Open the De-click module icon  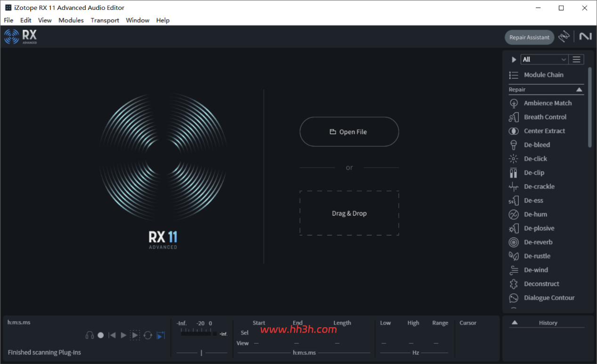tap(514, 159)
